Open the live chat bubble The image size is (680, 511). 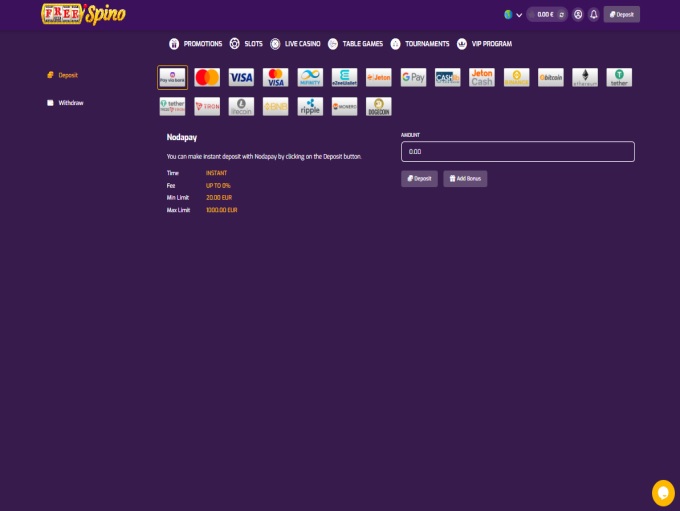click(662, 492)
